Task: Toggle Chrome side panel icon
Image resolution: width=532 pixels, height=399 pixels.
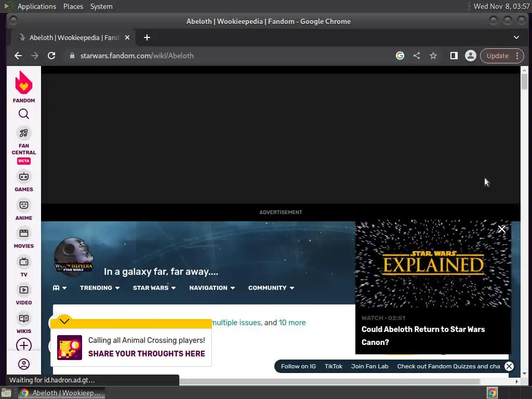Action: (454, 56)
